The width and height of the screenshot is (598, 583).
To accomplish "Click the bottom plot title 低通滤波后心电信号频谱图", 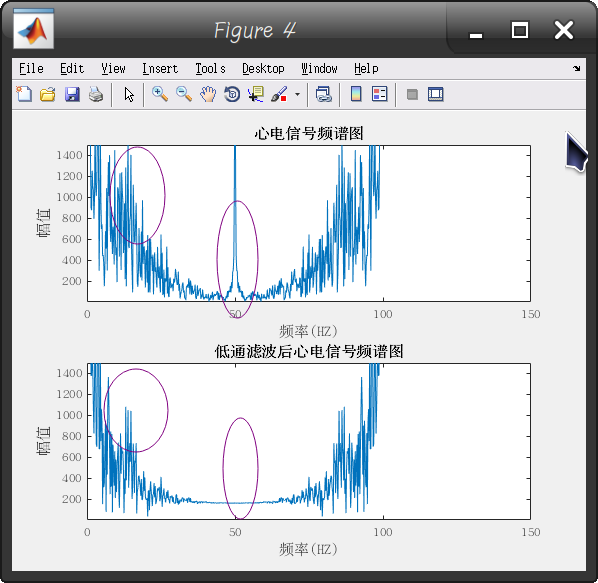I will (x=309, y=352).
